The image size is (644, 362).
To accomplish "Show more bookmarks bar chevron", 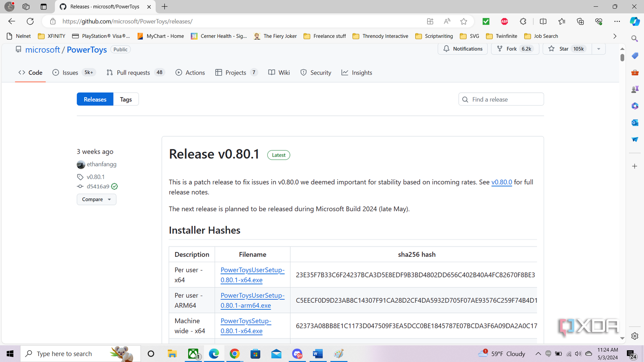I will 615,36.
